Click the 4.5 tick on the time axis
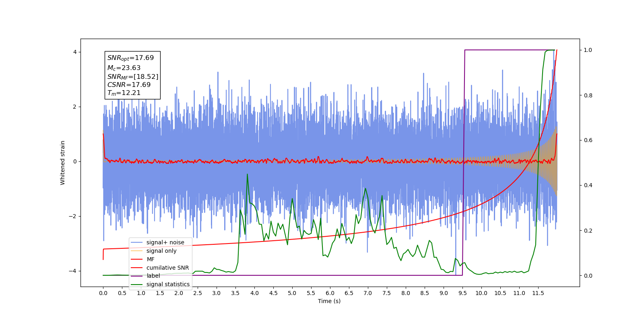This screenshot has height=322, width=644. coord(273,293)
